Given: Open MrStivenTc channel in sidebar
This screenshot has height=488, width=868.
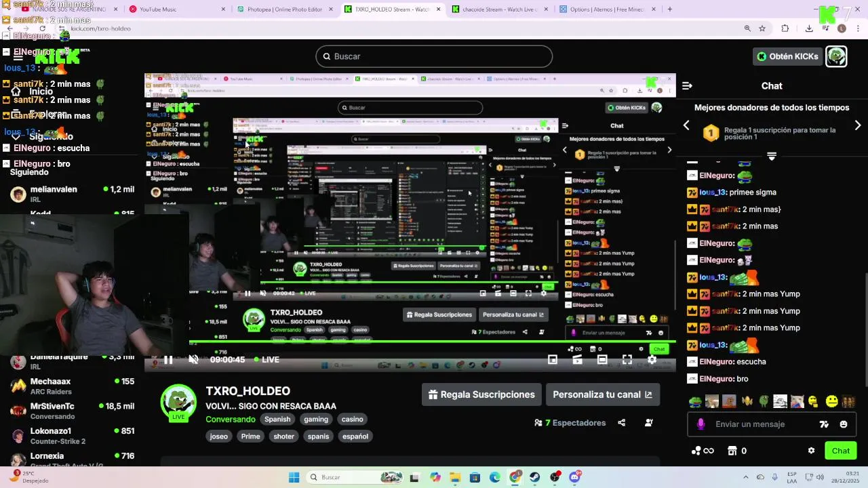Looking at the screenshot, I should coord(73,411).
